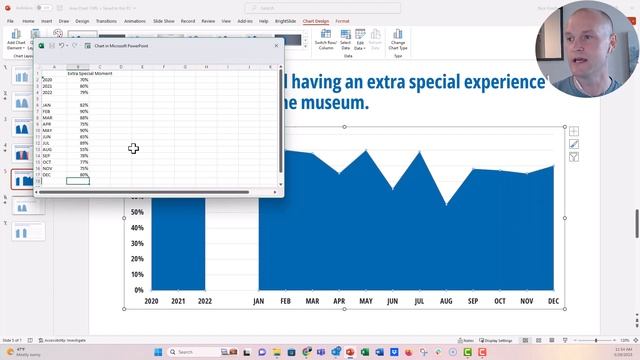The image size is (640, 360).
Task: Open the File menu
Action: tap(10, 21)
